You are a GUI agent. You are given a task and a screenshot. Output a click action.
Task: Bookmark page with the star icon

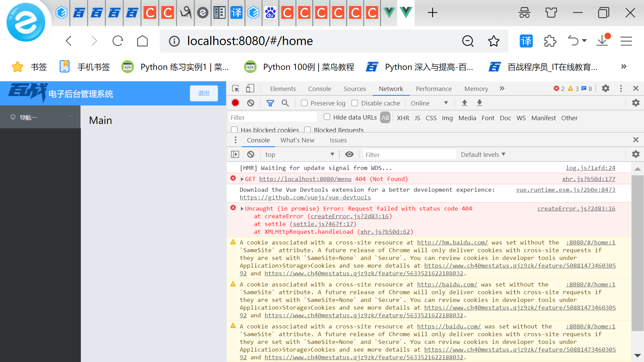coord(493,41)
